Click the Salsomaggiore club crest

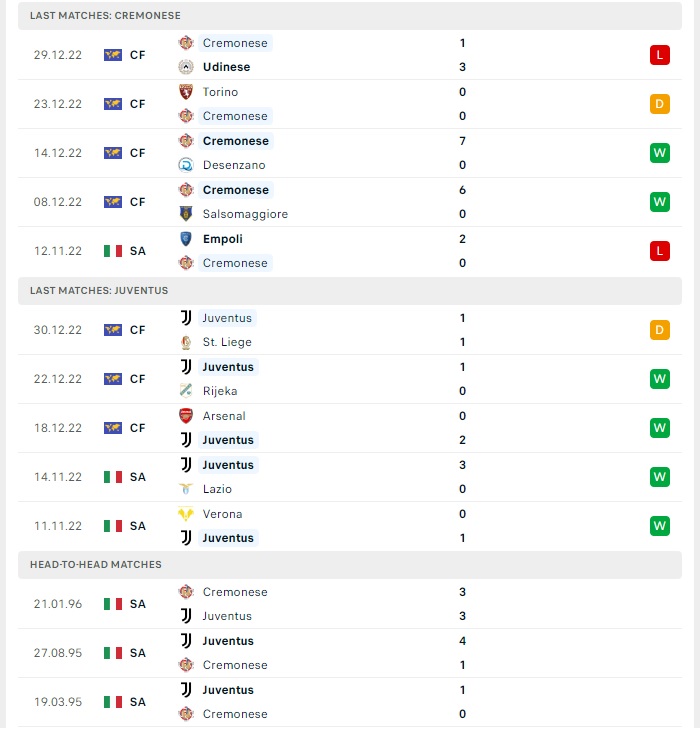(x=186, y=214)
